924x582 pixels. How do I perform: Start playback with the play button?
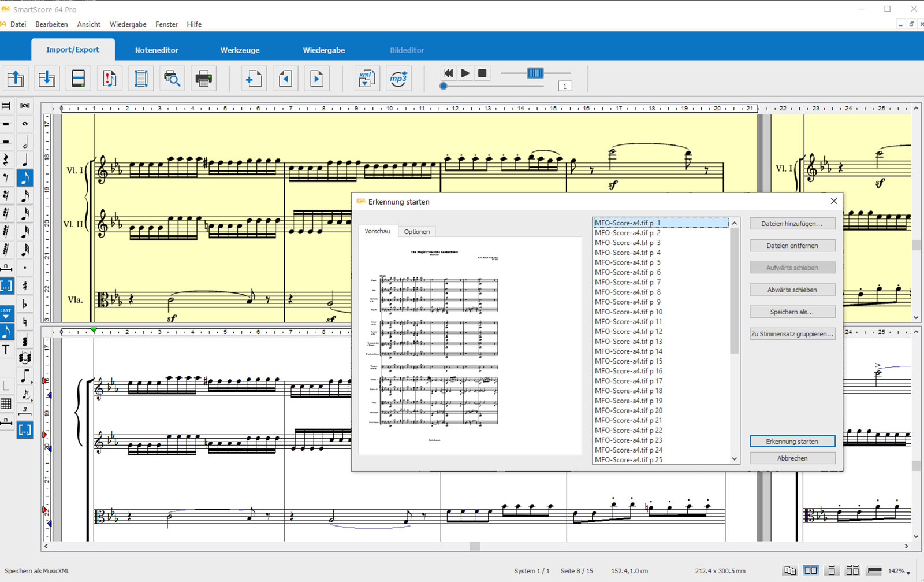465,73
